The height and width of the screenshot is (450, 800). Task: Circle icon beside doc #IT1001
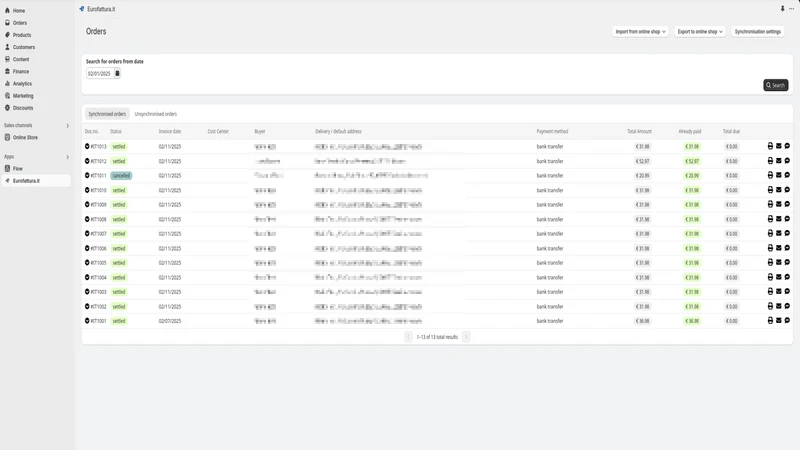87,321
